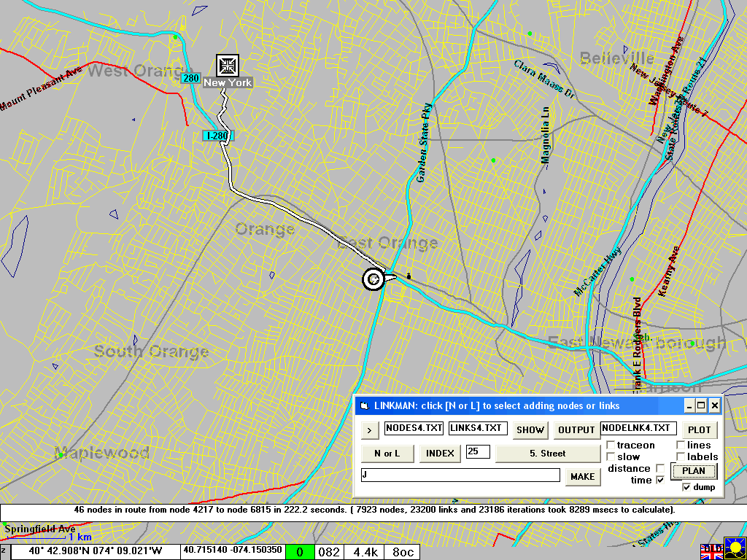Click the circular route start marker
Viewport: 747px width, 560px height.
coord(373,279)
